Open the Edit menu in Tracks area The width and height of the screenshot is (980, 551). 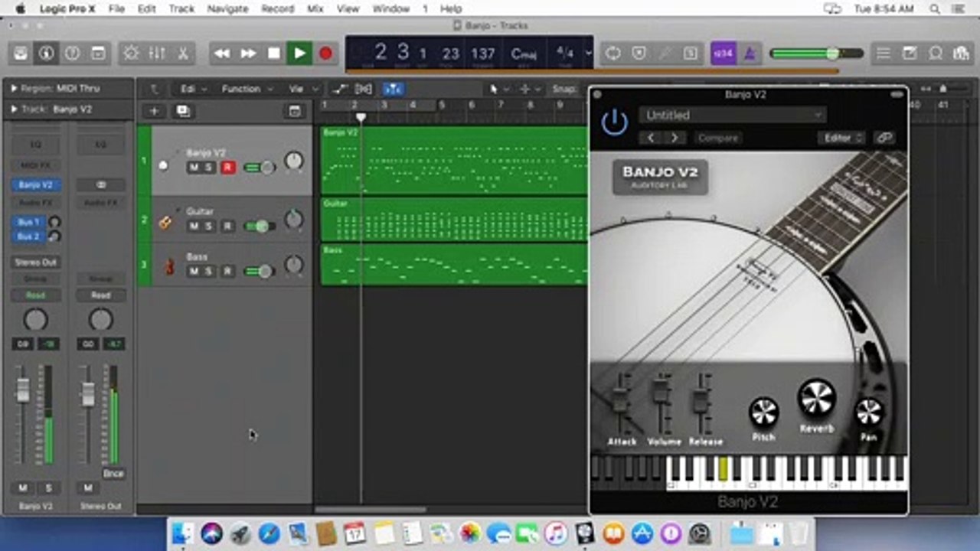pyautogui.click(x=193, y=89)
